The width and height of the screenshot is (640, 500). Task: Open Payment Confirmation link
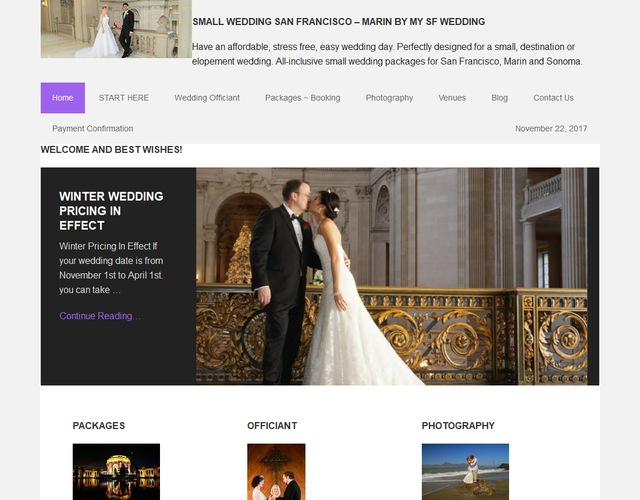93,129
